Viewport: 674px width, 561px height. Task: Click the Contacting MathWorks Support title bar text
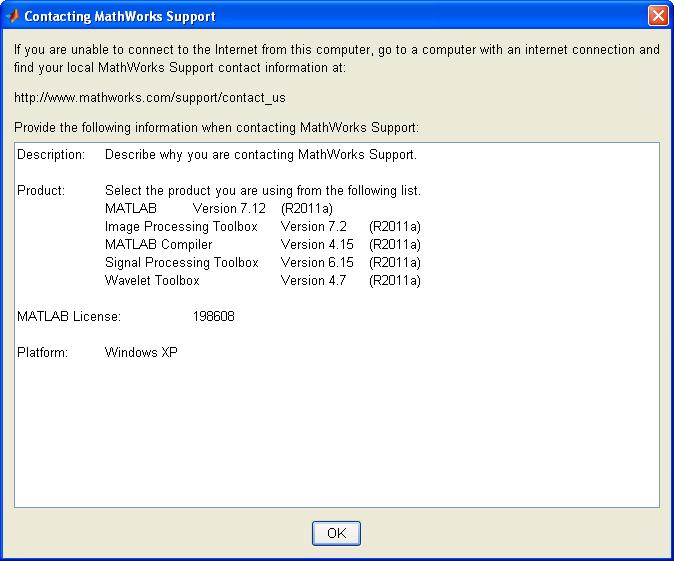(119, 17)
